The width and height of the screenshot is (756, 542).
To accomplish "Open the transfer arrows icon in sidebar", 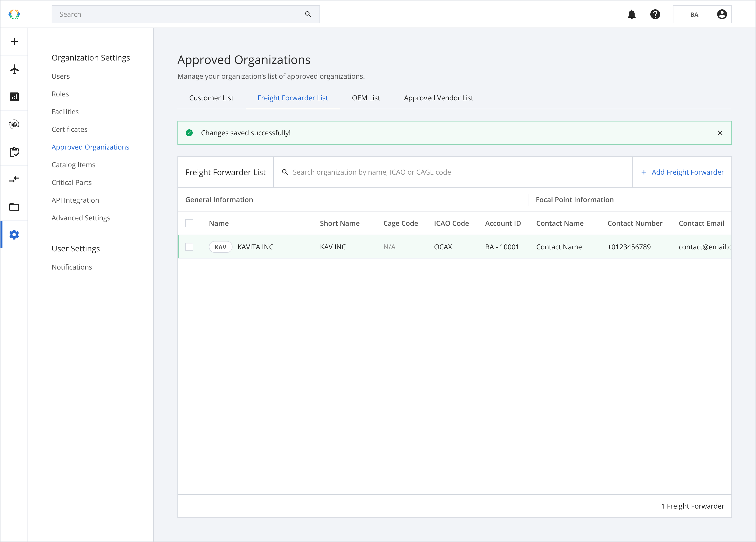I will [14, 180].
